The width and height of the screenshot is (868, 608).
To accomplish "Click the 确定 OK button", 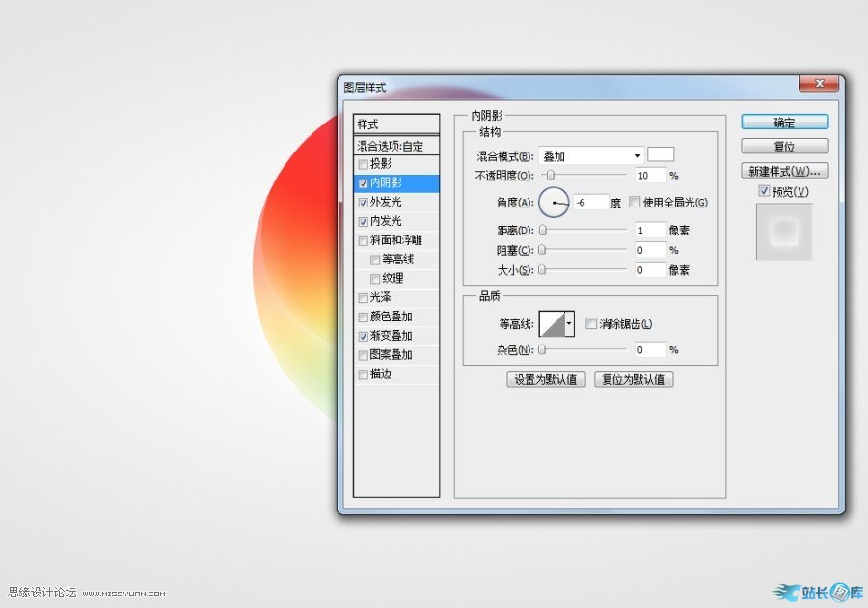I will coord(784,123).
